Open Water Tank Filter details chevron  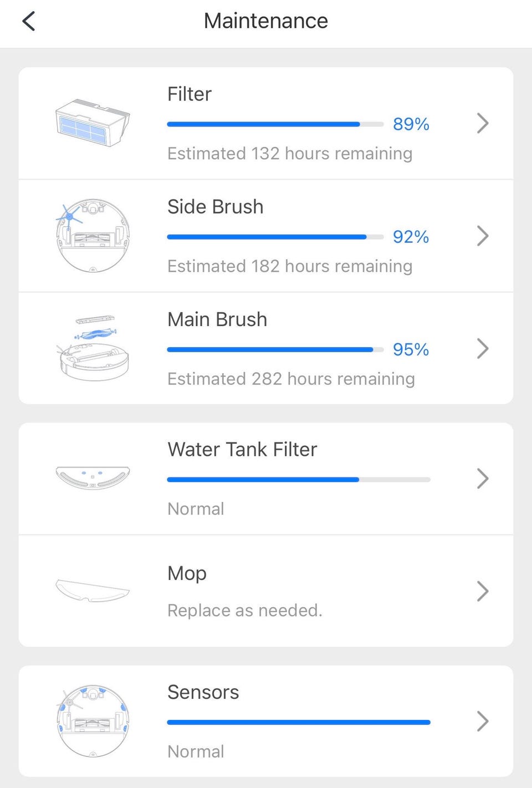(483, 479)
